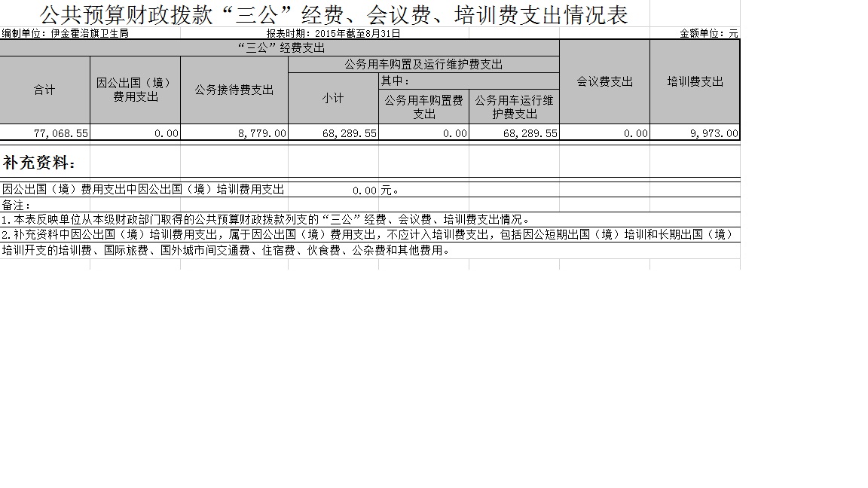
Task: Click the 金额单位：元 label
Action: click(709, 33)
